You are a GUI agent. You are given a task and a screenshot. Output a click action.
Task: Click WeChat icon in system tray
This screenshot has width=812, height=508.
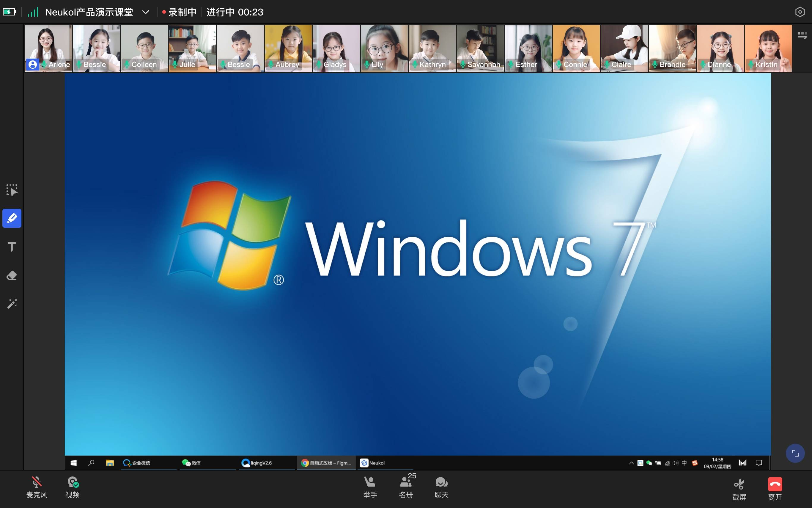pos(649,463)
